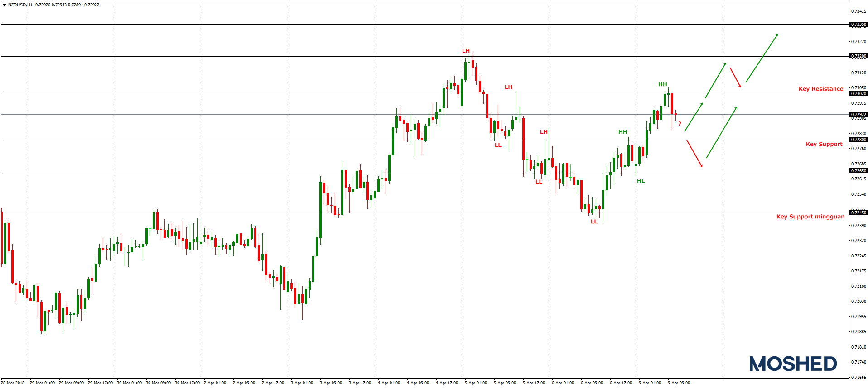The width and height of the screenshot is (868, 388).
Task: Select the Key Support text label
Action: pyautogui.click(x=824, y=144)
